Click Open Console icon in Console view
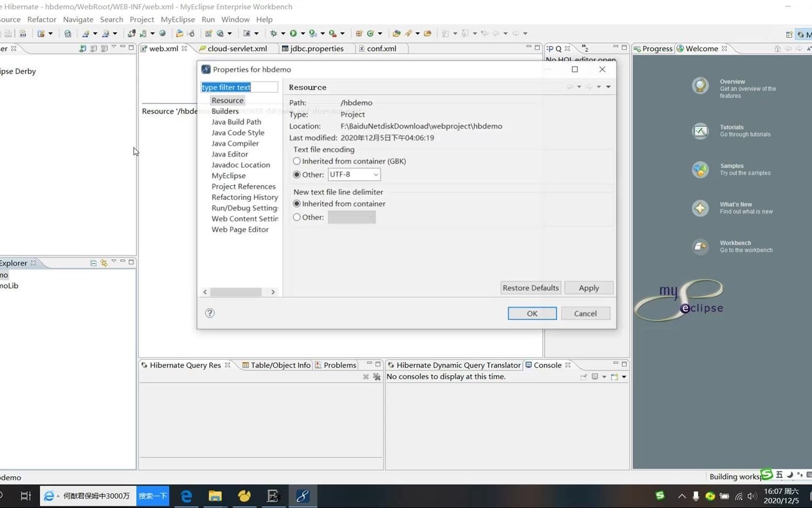This screenshot has height=508, width=812. click(x=614, y=377)
